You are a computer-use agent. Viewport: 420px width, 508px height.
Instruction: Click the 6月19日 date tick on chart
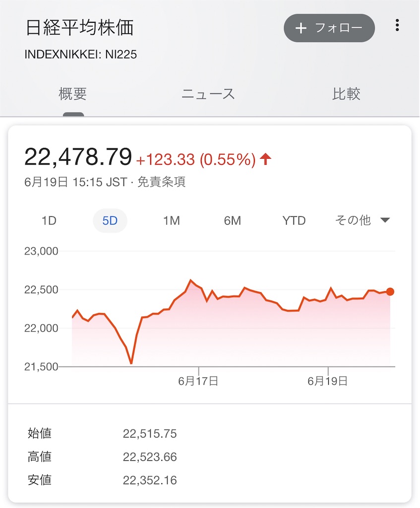[328, 381]
